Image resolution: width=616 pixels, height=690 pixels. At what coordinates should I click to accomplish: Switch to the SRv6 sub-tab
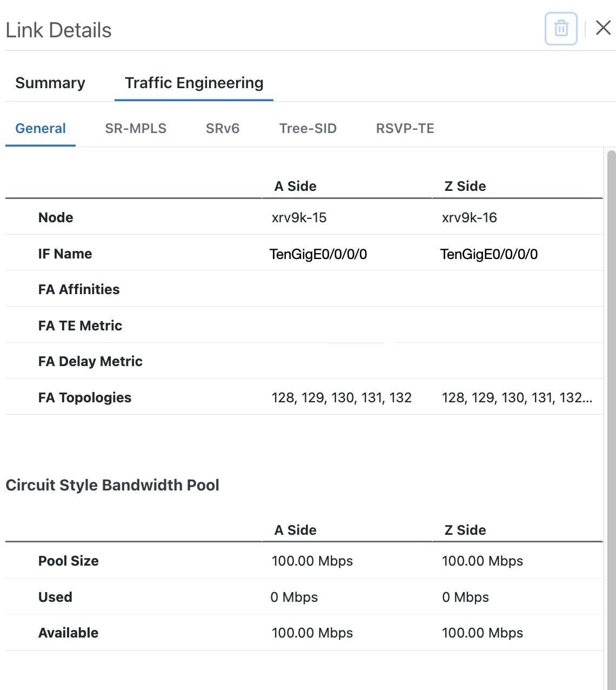(223, 128)
